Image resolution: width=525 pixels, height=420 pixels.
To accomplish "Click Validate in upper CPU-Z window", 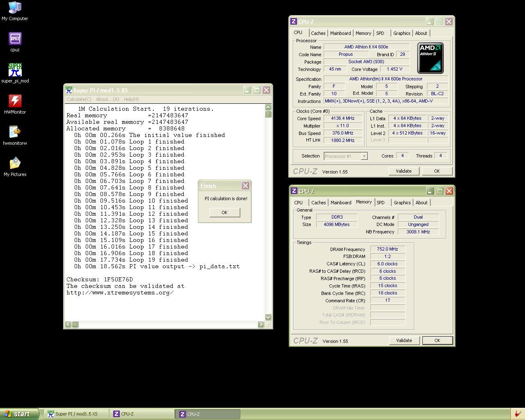I will point(404,171).
